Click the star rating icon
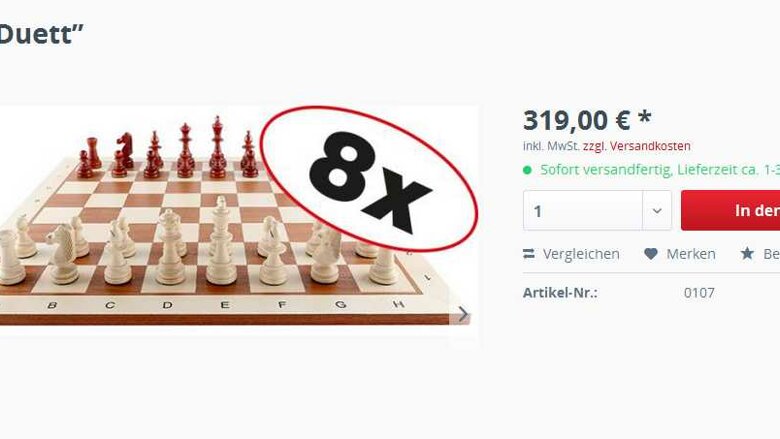 747,254
